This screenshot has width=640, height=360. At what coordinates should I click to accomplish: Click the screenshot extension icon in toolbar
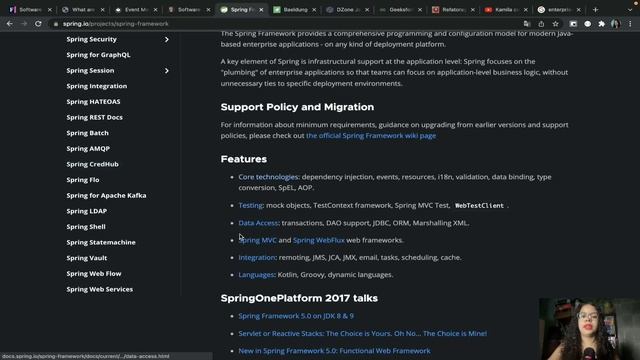point(573,24)
